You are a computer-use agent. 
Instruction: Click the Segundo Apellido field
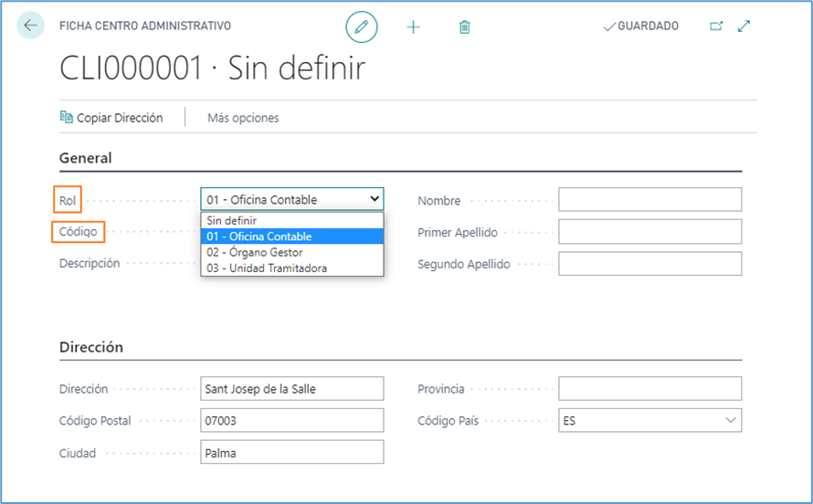[649, 264]
